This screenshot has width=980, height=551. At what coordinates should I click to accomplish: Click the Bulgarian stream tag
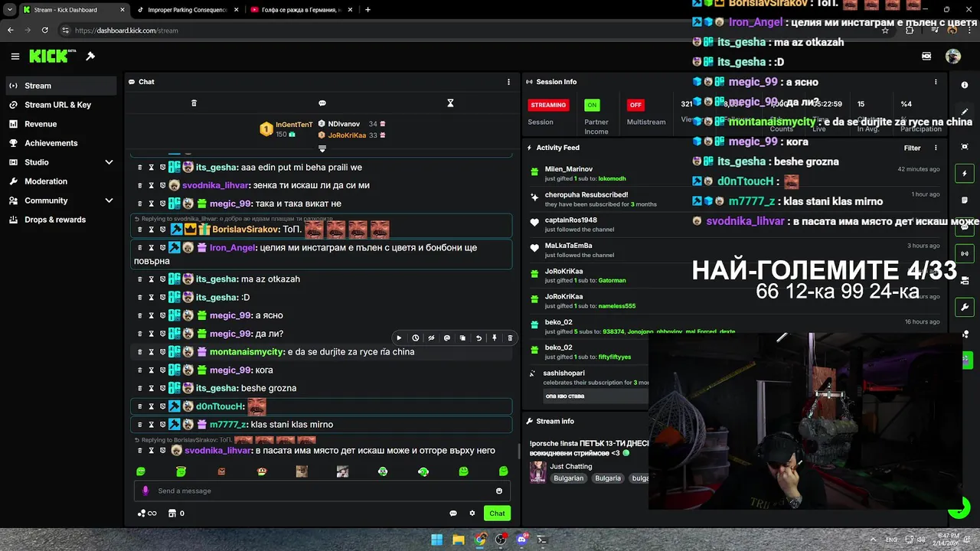coord(569,478)
